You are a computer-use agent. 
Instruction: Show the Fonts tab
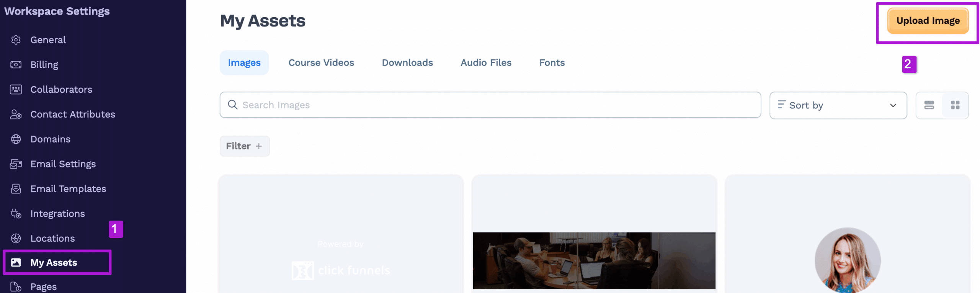(552, 62)
